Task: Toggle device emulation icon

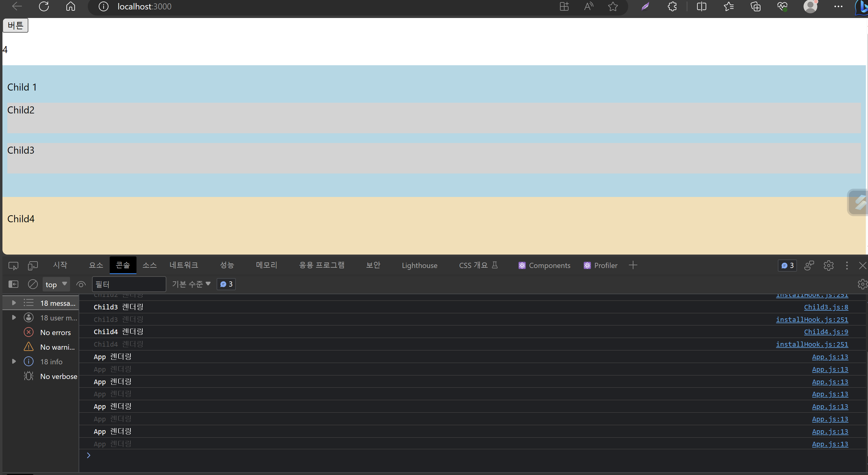Action: coord(33,266)
